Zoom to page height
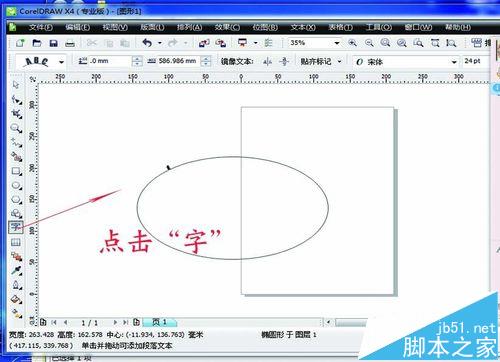 (x=451, y=43)
